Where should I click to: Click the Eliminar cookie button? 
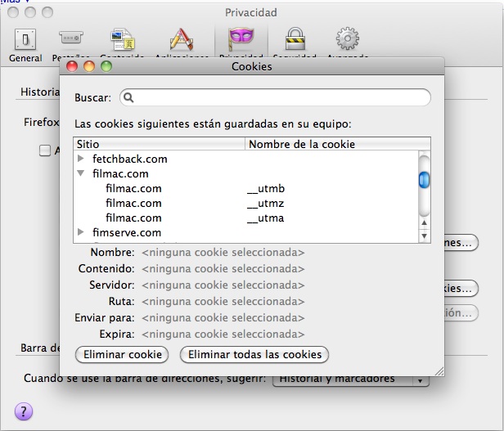[121, 355]
